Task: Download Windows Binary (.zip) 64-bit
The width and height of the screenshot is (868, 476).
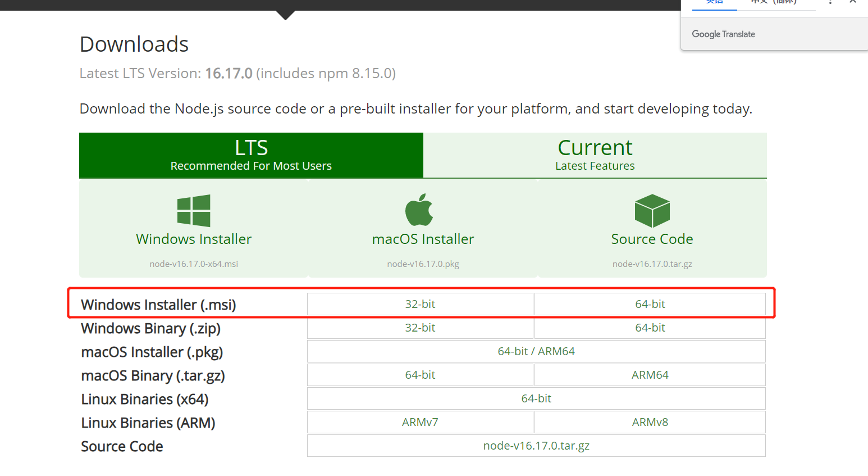Action: [x=650, y=328]
